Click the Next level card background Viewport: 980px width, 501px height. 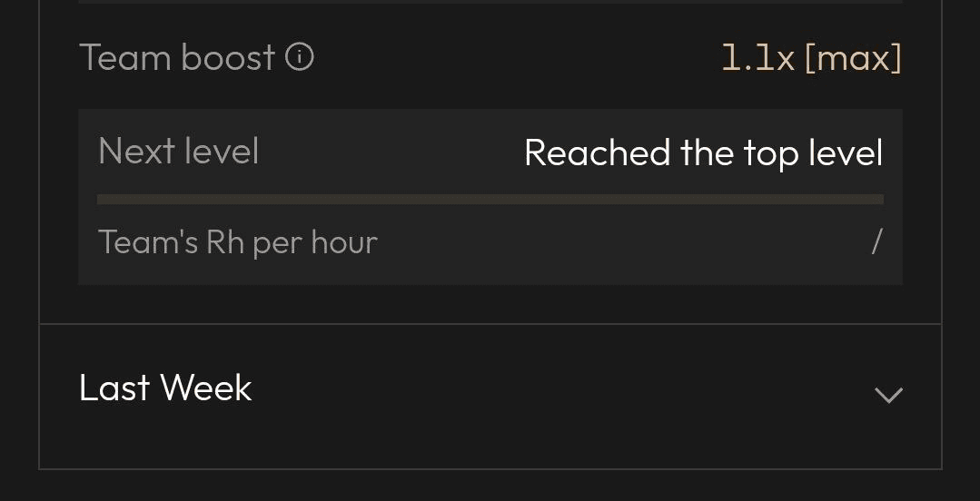coord(490,197)
